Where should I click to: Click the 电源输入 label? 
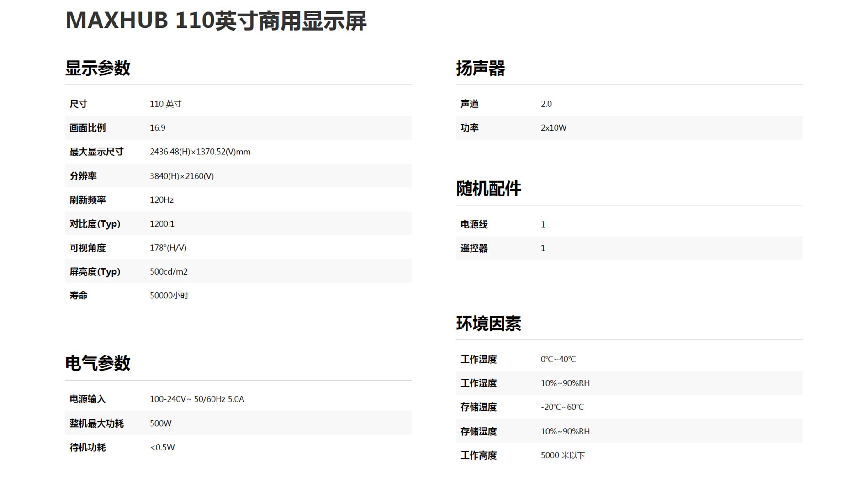point(88,399)
